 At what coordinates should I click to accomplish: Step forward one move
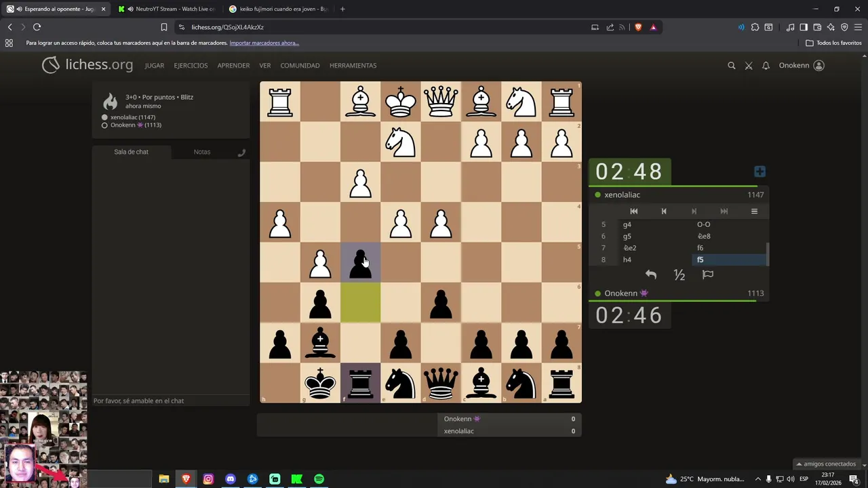point(694,211)
